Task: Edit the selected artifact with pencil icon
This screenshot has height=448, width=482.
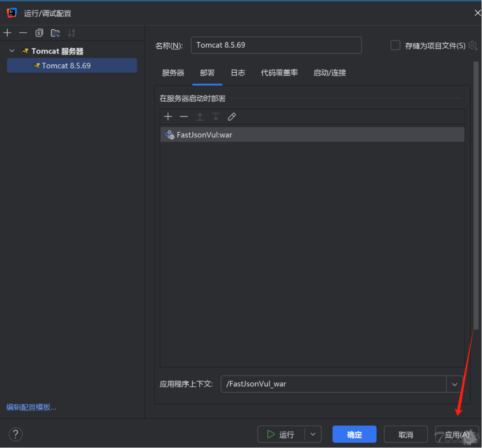Action: point(232,117)
